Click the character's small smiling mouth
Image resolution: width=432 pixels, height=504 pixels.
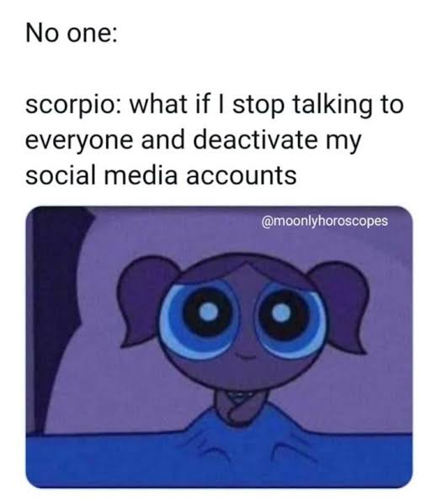(x=245, y=356)
